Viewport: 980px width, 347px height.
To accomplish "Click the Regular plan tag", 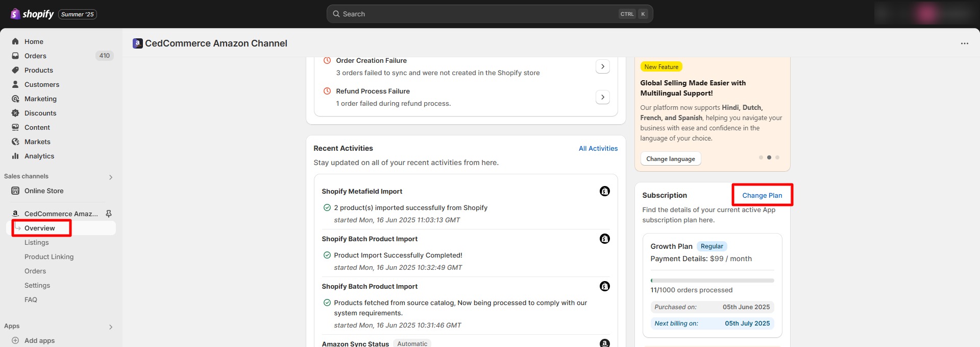I will tap(712, 246).
